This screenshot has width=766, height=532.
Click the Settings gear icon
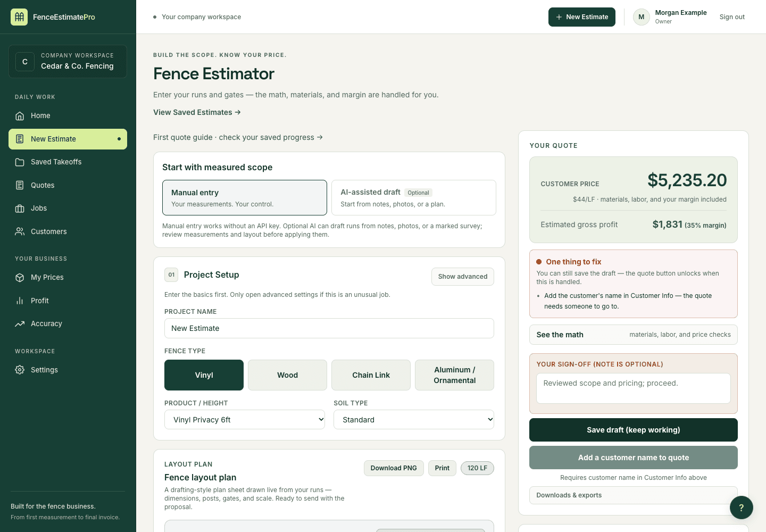[20, 370]
